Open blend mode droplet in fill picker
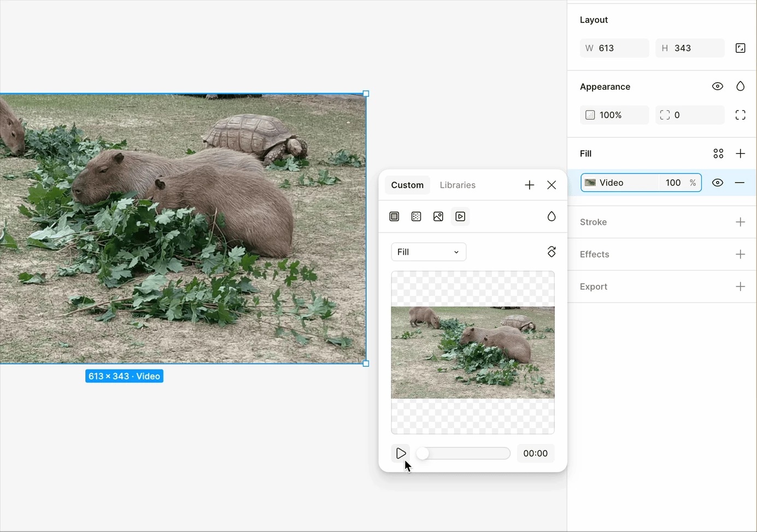Image resolution: width=757 pixels, height=532 pixels. coord(551,217)
